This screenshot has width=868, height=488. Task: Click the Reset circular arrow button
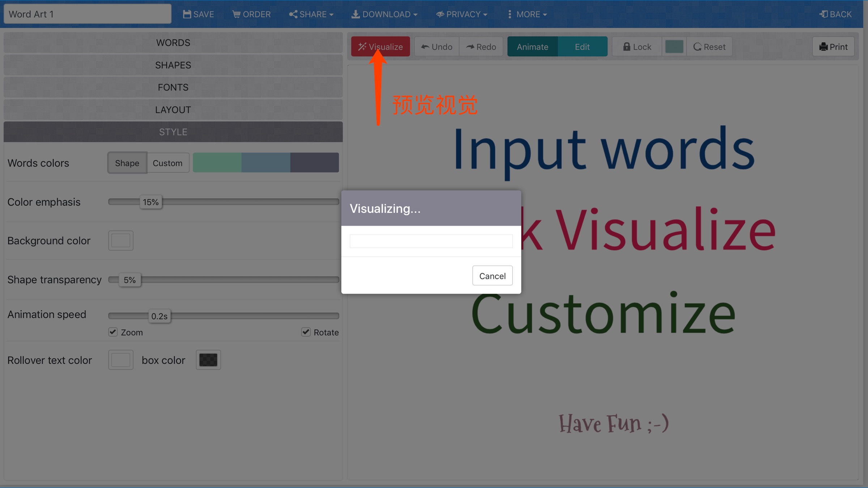709,47
